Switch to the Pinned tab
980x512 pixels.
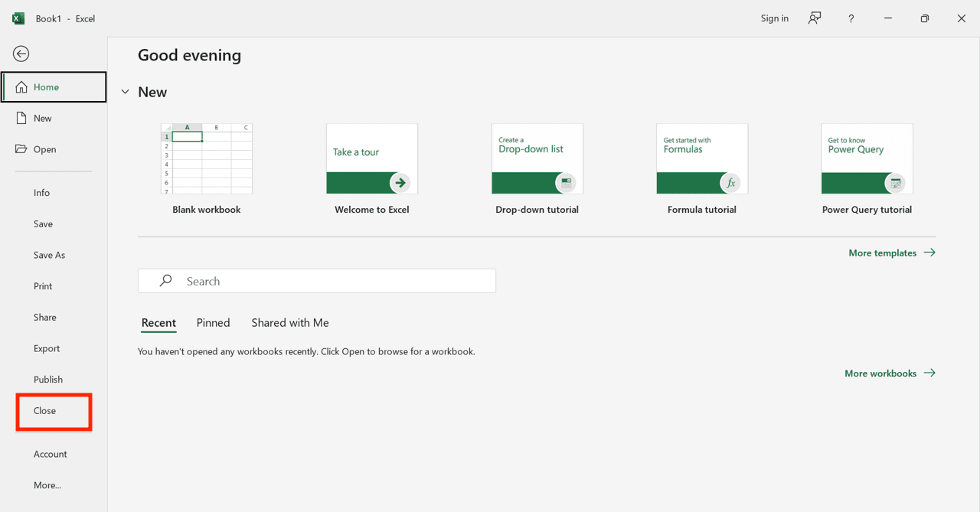(x=213, y=323)
